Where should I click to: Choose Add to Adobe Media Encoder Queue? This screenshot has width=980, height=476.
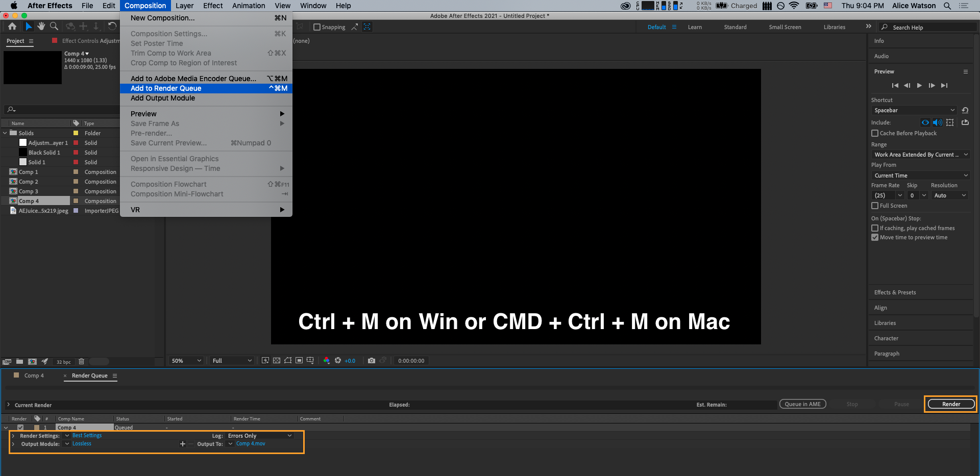pos(206,79)
